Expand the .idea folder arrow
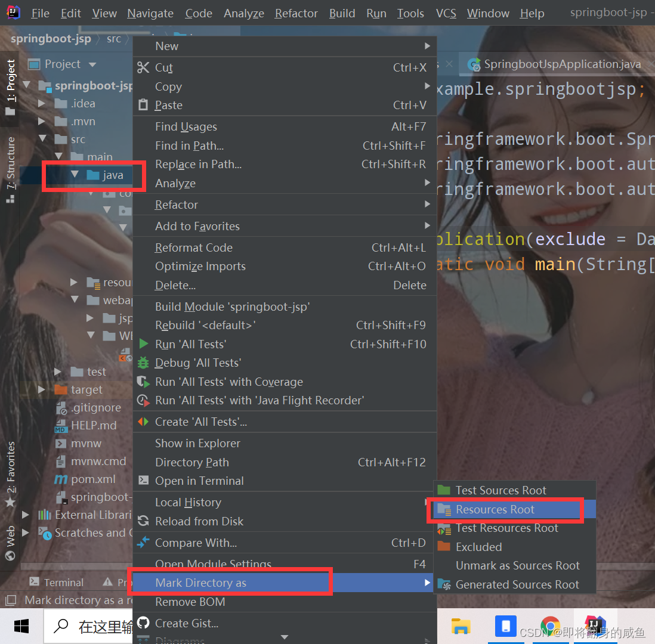Image resolution: width=655 pixels, height=644 pixels. click(x=42, y=103)
